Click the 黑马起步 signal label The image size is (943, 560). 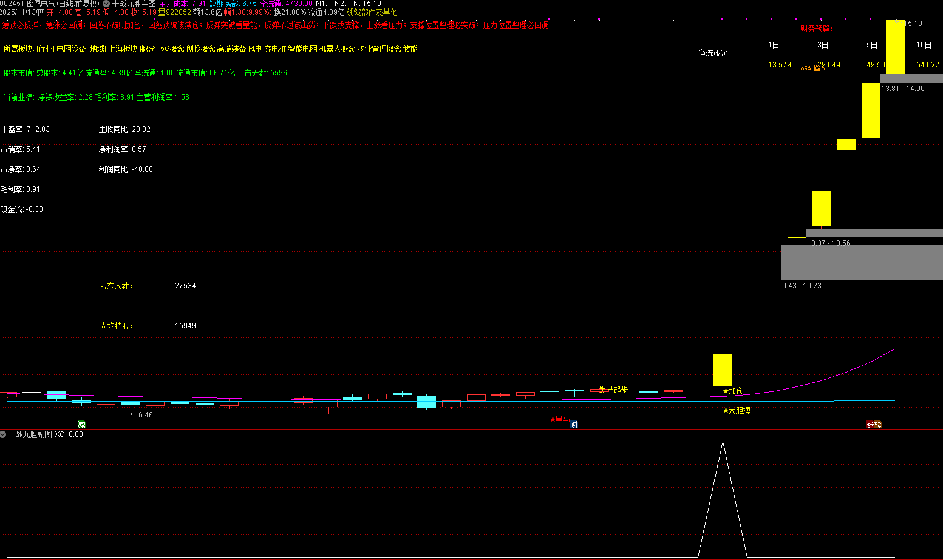(x=613, y=390)
